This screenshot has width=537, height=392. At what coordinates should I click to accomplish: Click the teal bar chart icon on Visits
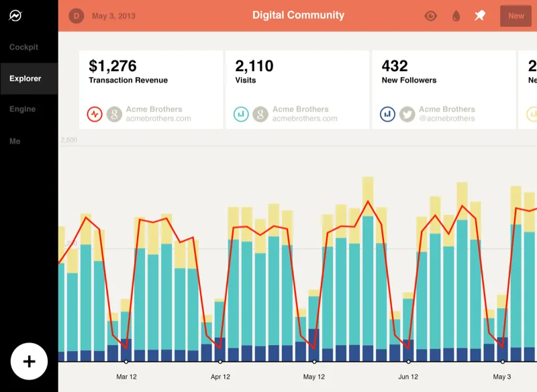pos(241,114)
